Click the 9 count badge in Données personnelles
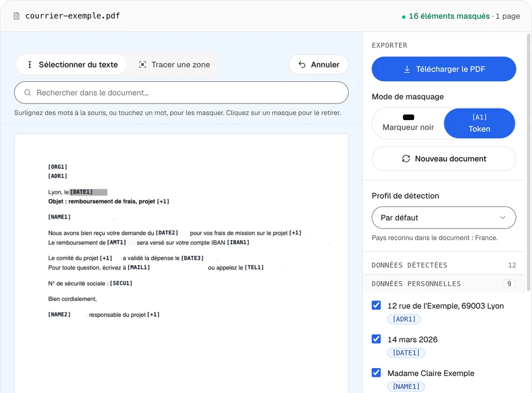 click(509, 283)
